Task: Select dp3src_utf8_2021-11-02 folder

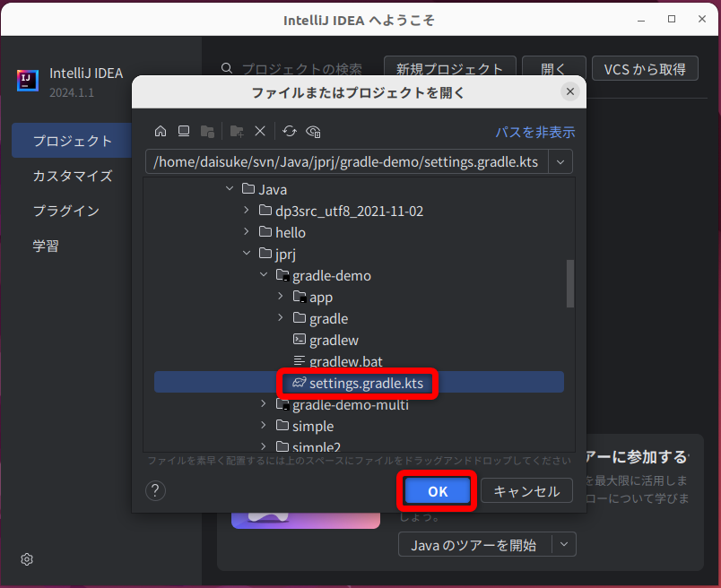Action: [359, 211]
